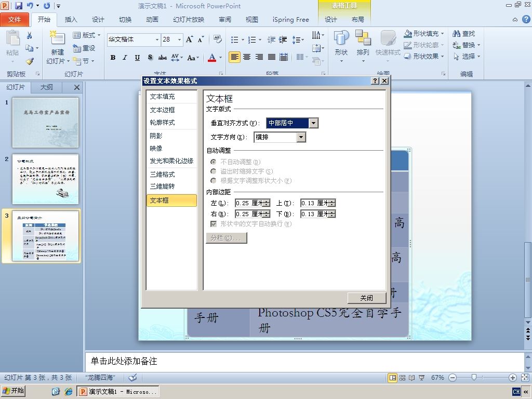
Task: Clear all formatting icon
Action: click(x=218, y=39)
